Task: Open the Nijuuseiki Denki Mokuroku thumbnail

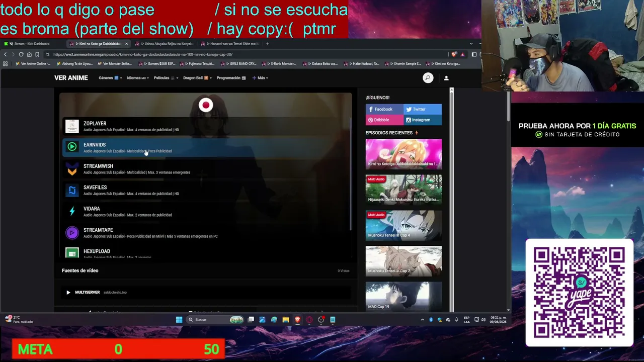Action: 404,189
